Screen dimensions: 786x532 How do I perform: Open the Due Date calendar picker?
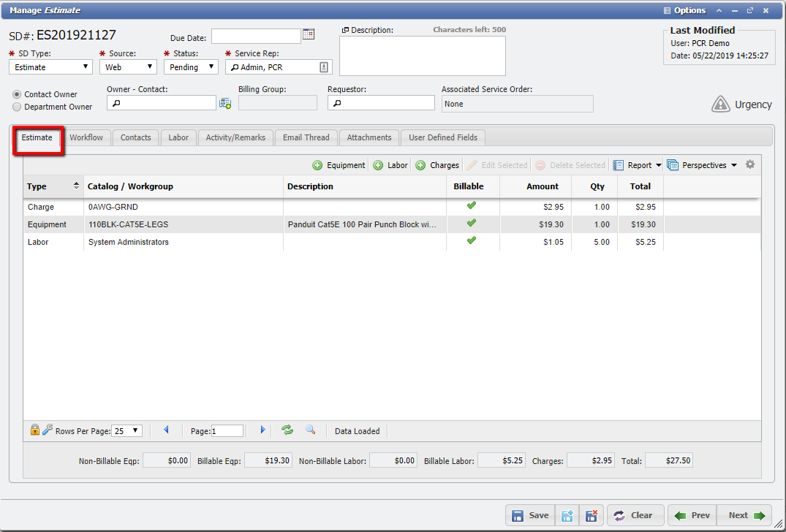[309, 34]
